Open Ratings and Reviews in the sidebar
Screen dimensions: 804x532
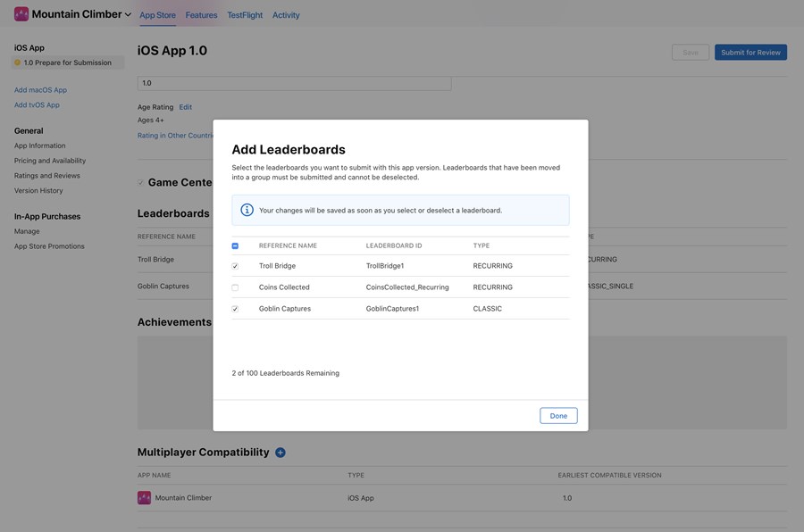[x=47, y=175]
